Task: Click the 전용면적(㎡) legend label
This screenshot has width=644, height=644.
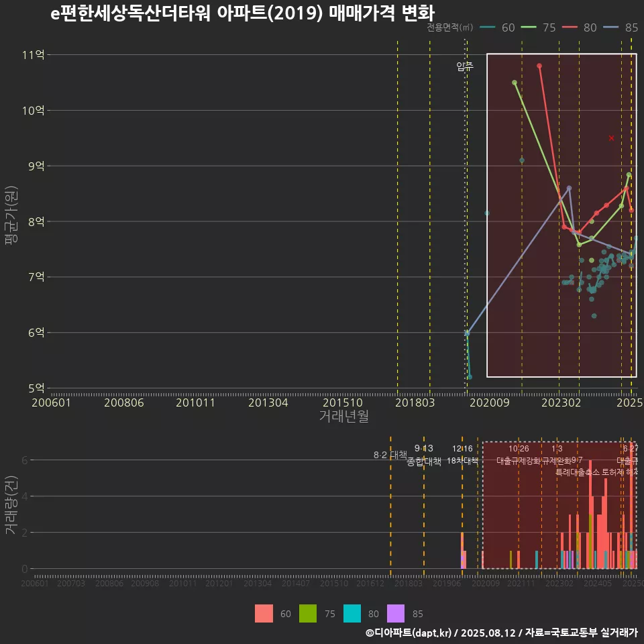Action: coord(449,28)
